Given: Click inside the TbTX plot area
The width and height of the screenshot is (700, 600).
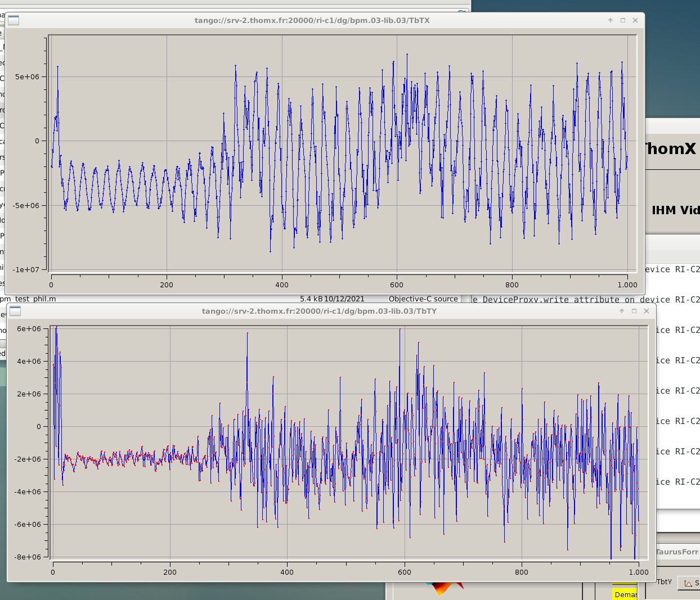Looking at the screenshot, I should 343,152.
